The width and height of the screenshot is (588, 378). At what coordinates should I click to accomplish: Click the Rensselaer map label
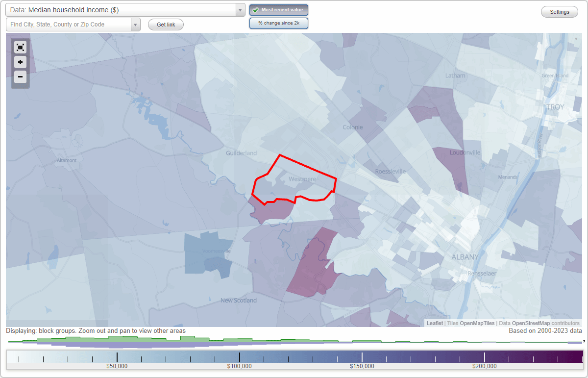click(482, 273)
